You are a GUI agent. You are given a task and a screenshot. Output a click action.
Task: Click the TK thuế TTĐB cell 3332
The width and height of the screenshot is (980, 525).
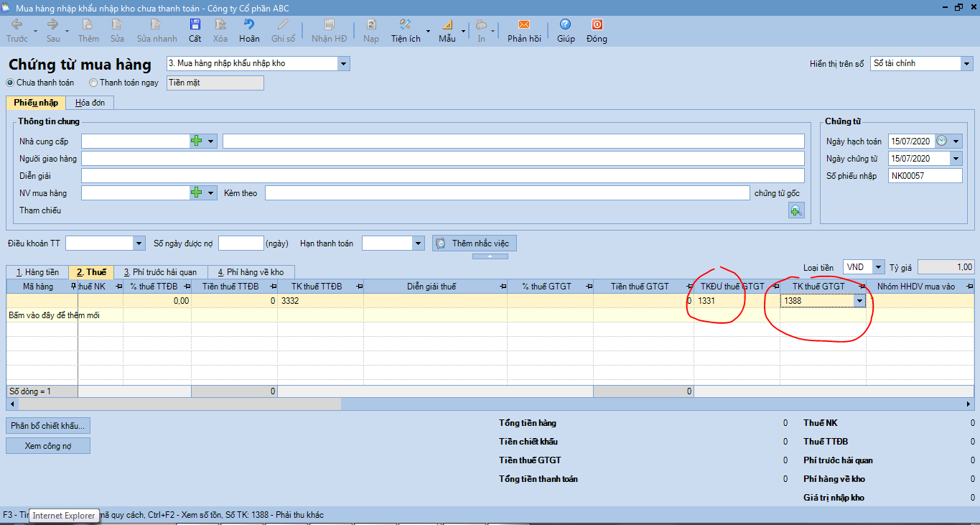tap(320, 301)
